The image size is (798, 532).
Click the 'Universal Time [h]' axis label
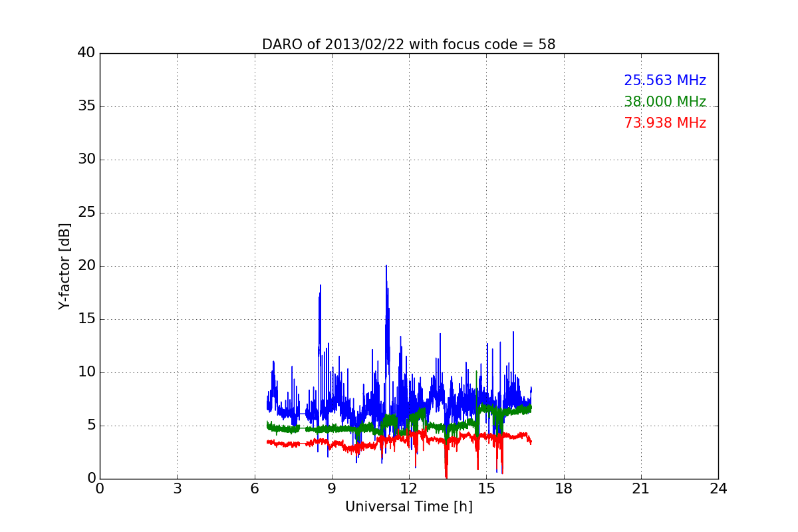pos(409,507)
